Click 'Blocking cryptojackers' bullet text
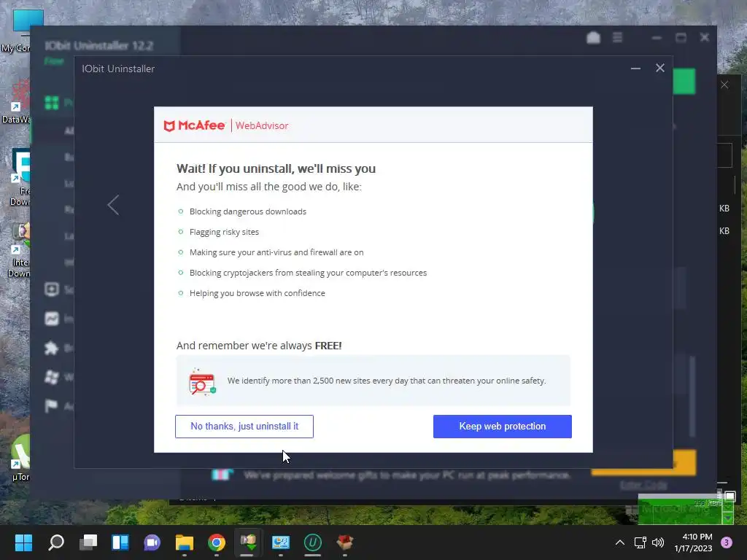The image size is (747, 560). point(309,273)
